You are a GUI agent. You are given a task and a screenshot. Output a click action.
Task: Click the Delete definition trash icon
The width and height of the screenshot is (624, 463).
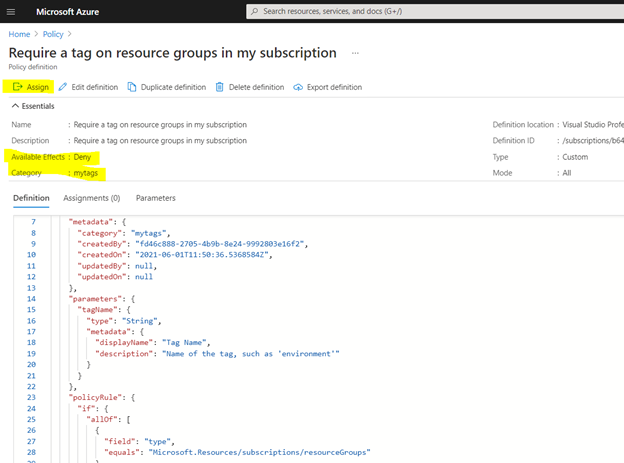[x=220, y=87]
